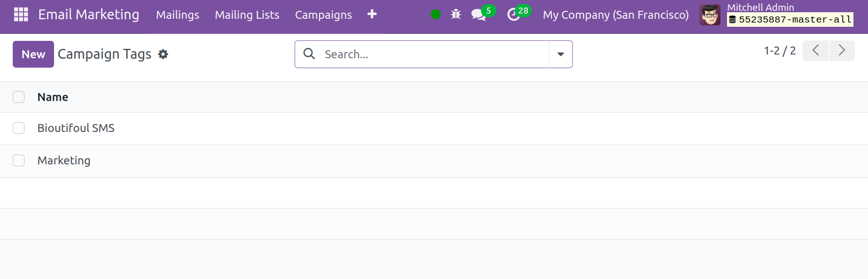Screen dimensions: 868x279
Task: Check the Marketing row checkbox
Action: point(19,161)
